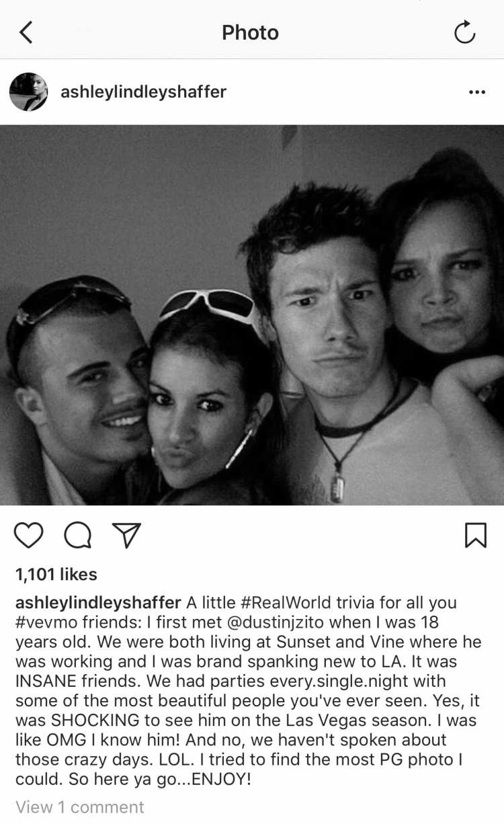504x824 pixels.
Task: Refresh the photo page
Action: pos(465,32)
